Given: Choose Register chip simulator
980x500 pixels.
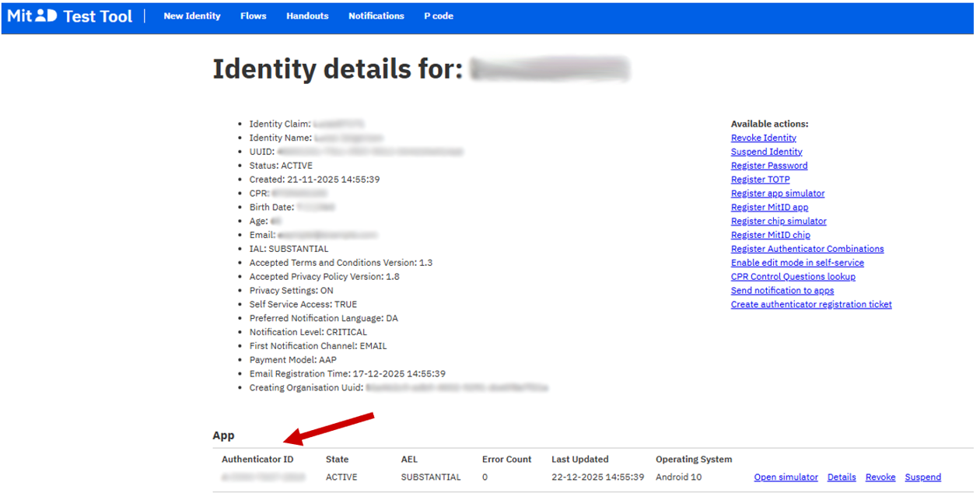Looking at the screenshot, I should click(779, 222).
